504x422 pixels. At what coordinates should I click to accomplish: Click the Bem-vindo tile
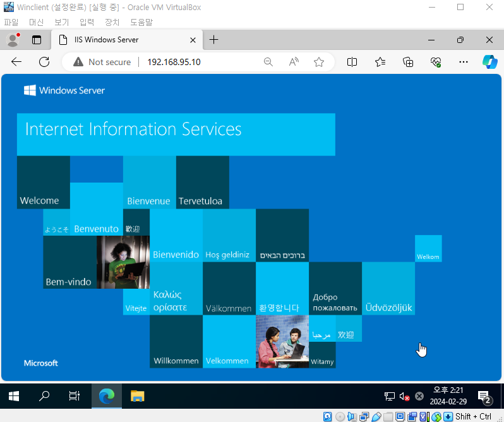coord(69,262)
